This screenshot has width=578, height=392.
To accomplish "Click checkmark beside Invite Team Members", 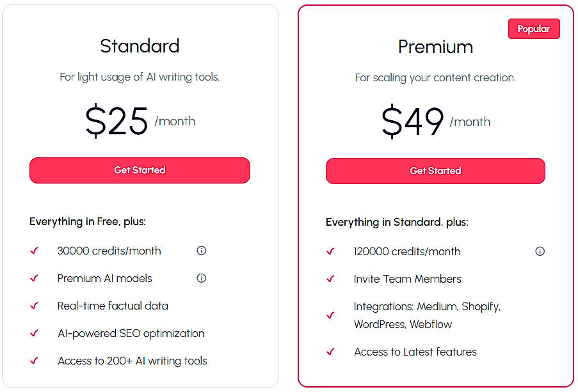I will click(x=331, y=279).
